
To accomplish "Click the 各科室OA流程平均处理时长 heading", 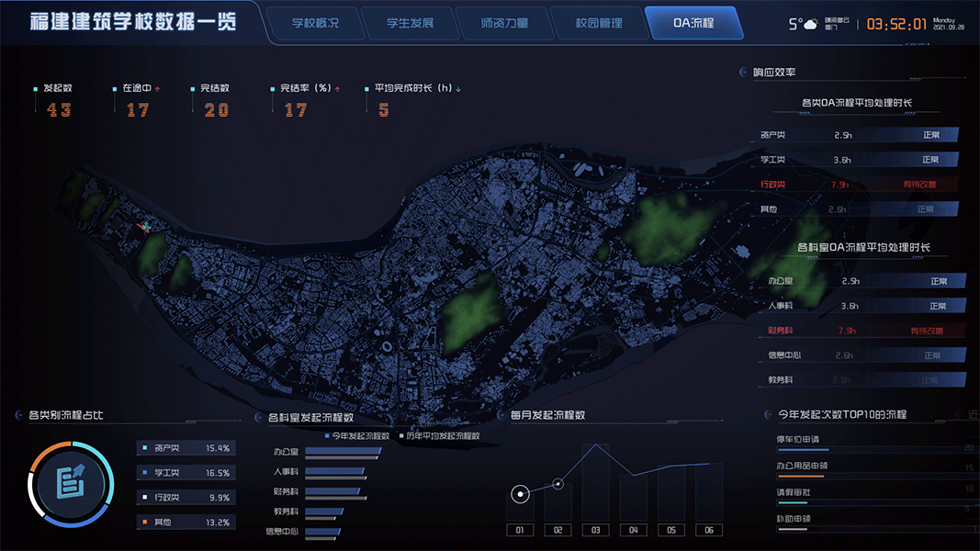I will (863, 247).
